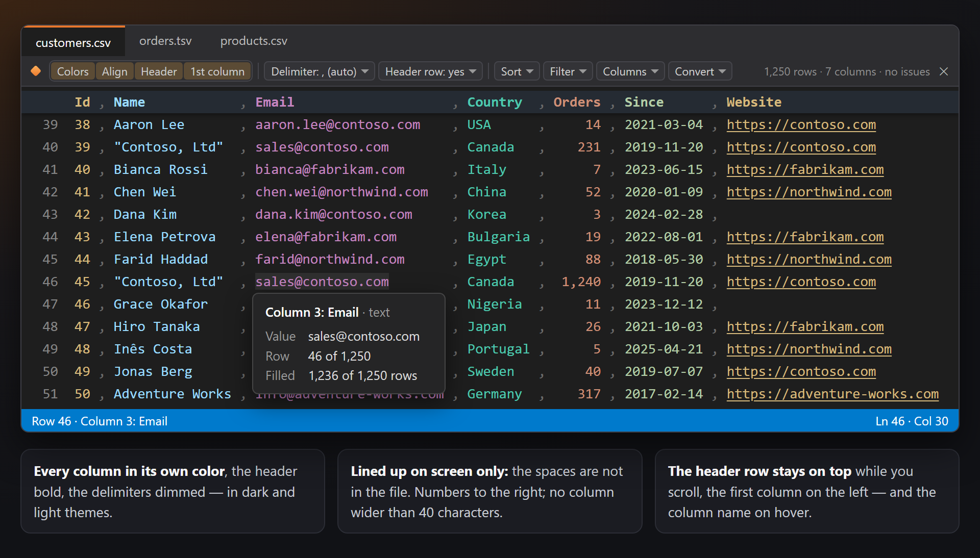The height and width of the screenshot is (558, 980).
Task: Toggle the Header option
Action: 159,71
